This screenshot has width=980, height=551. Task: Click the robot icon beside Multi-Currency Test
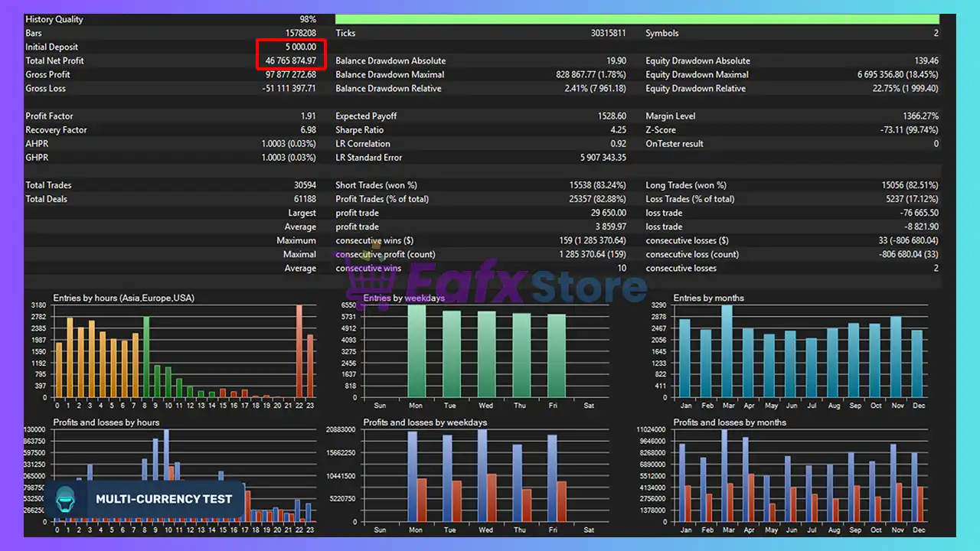click(x=67, y=499)
